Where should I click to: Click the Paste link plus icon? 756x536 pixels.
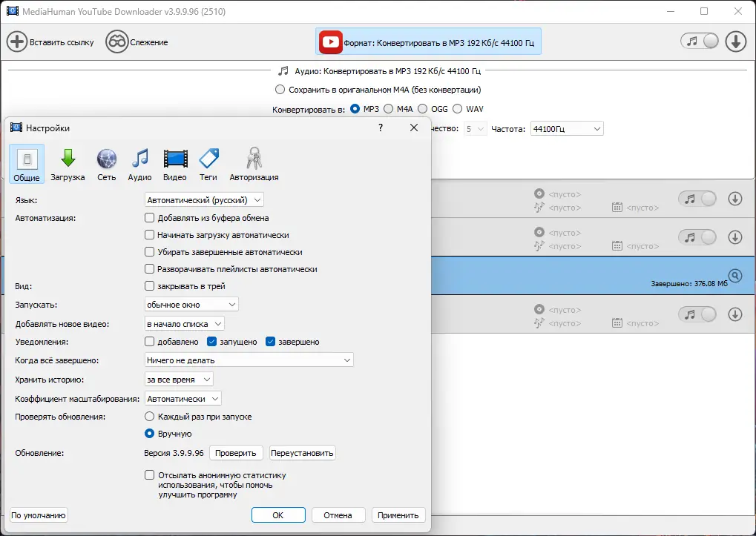pos(17,42)
